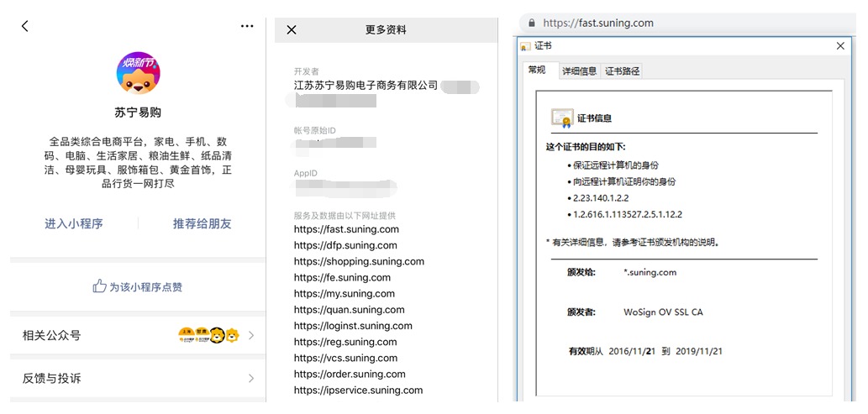Click the certificate icon in the 证书 title bar
The width and height of the screenshot is (868, 414).
pos(526,47)
